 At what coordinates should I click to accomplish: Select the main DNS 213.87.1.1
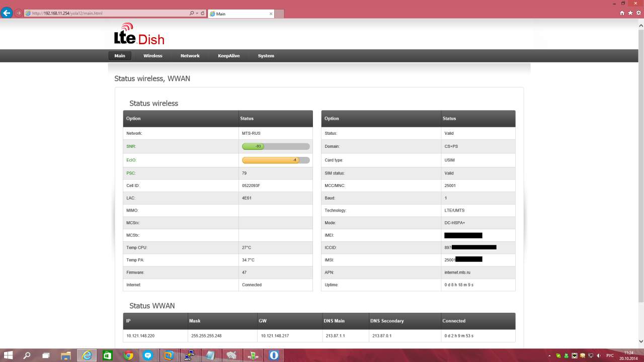pyautogui.click(x=336, y=336)
